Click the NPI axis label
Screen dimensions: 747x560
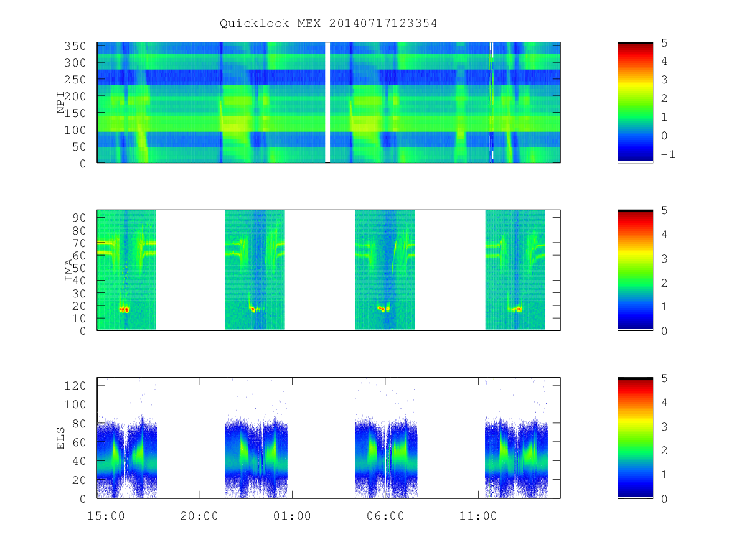coord(61,103)
